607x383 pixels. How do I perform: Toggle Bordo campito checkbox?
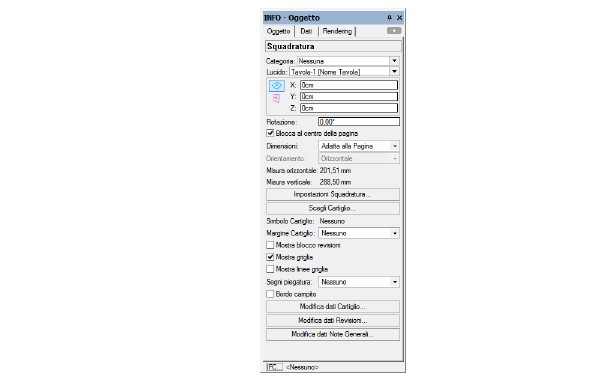coord(270,294)
